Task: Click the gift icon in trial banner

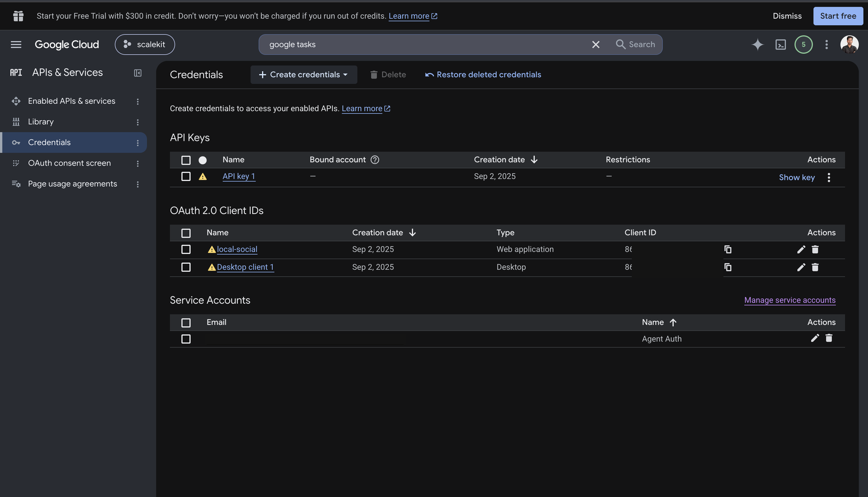Action: point(18,16)
